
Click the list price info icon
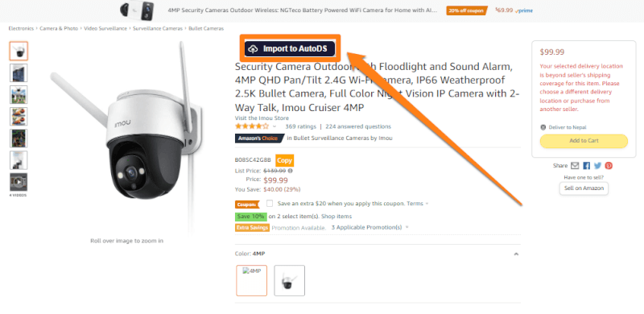pos(291,171)
